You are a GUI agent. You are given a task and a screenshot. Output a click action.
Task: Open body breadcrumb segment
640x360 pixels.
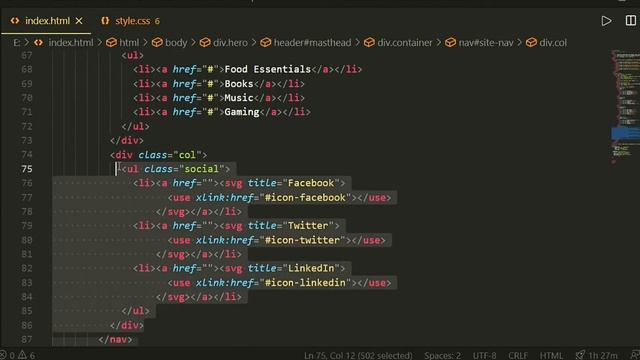click(176, 42)
